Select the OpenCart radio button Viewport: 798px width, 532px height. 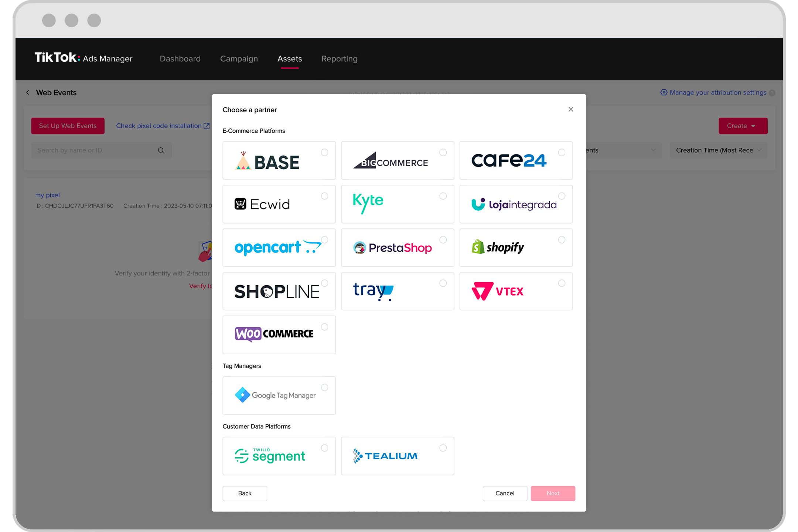click(x=324, y=240)
